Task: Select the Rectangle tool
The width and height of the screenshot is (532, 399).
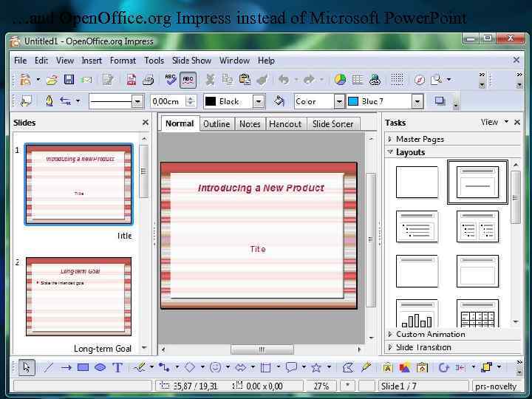Action: click(x=83, y=367)
